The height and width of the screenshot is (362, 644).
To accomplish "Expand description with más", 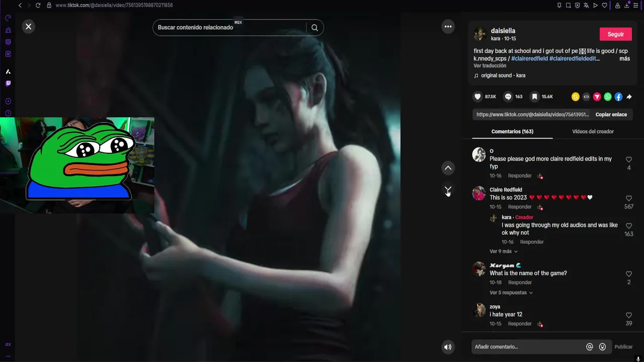I will pyautogui.click(x=624, y=59).
